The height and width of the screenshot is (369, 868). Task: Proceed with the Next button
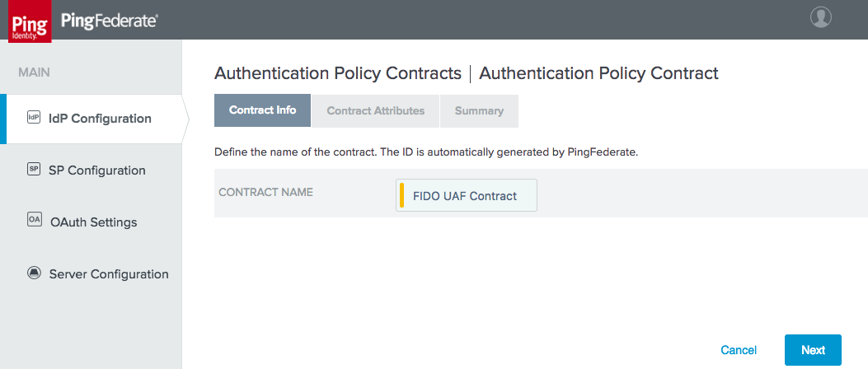point(813,350)
